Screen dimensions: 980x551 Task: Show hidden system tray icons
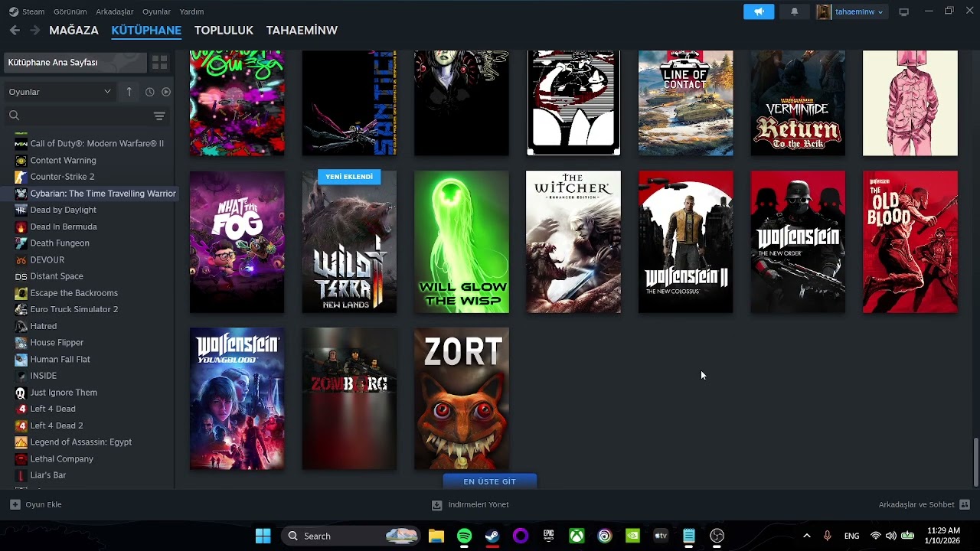pos(806,536)
